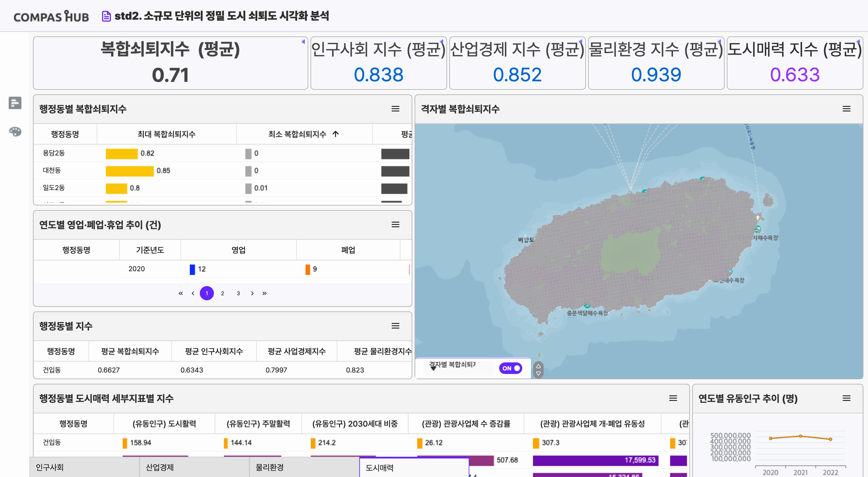Open menu for 격자별 복합쇠퇴지수 map panel
The image size is (868, 477).
tap(846, 109)
